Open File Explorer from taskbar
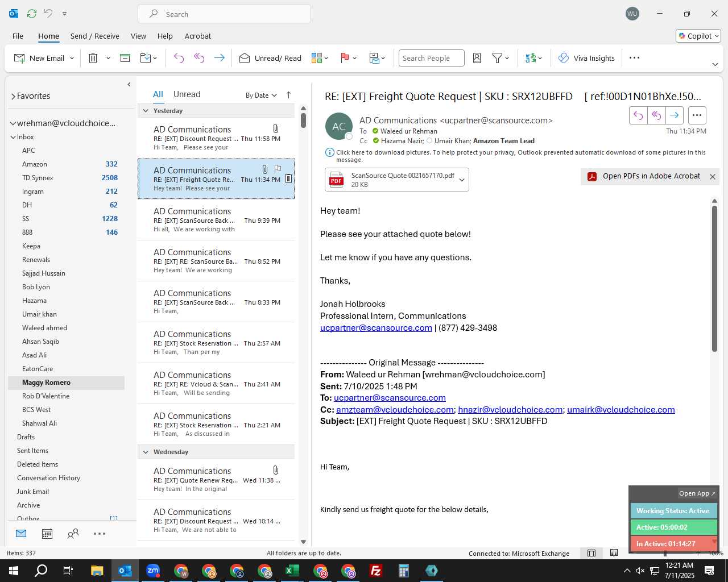Viewport: 728px width, 582px height. coord(97,571)
